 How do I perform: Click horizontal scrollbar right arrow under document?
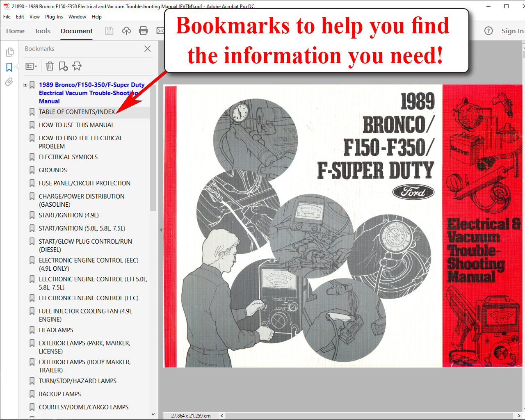[519, 415]
